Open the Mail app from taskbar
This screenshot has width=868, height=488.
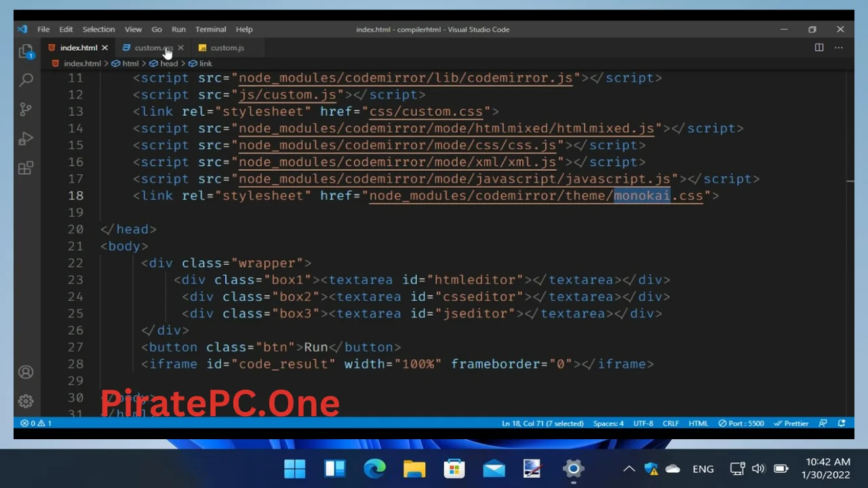point(494,469)
